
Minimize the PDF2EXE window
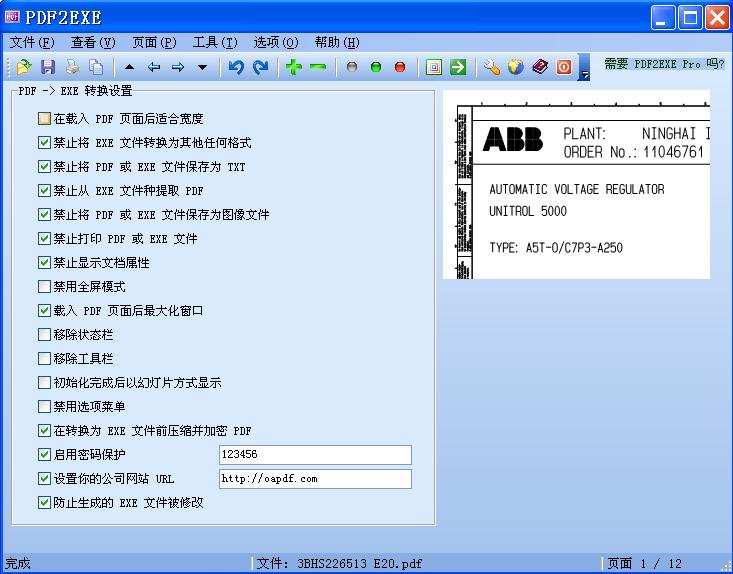point(663,18)
